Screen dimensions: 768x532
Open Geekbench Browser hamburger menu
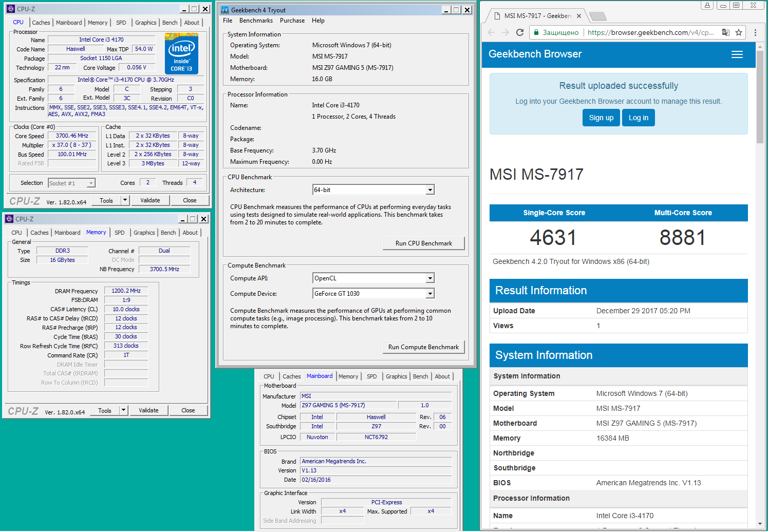coord(737,54)
